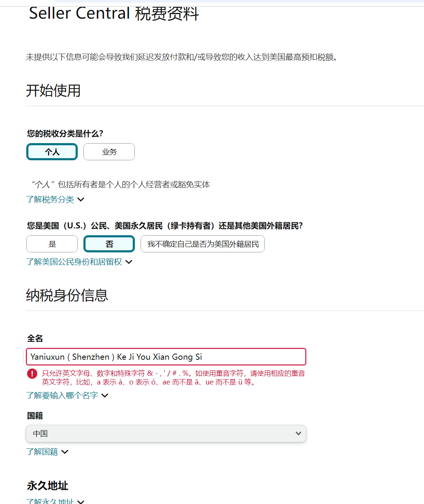The width and height of the screenshot is (424, 504).
Task: Click the red error exclamation icon
Action: pos(32,374)
